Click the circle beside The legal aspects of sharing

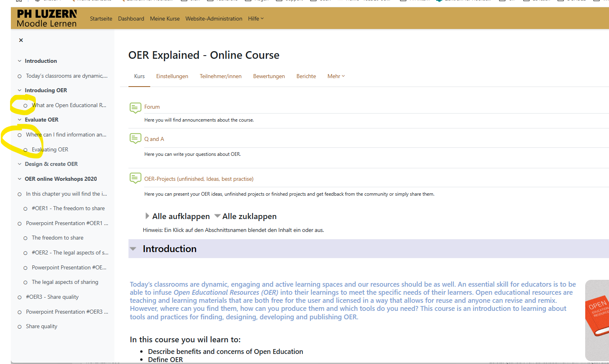25,282
